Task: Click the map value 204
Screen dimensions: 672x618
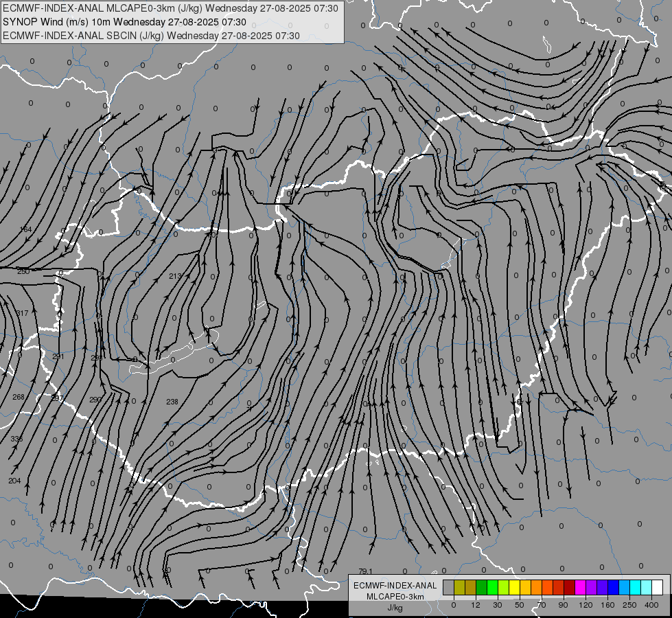Action: tap(14, 481)
